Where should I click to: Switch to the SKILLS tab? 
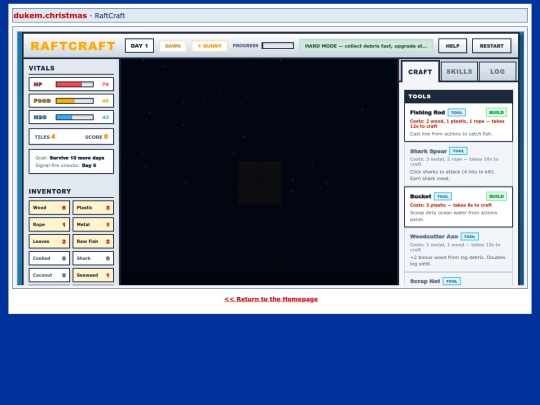click(x=459, y=72)
